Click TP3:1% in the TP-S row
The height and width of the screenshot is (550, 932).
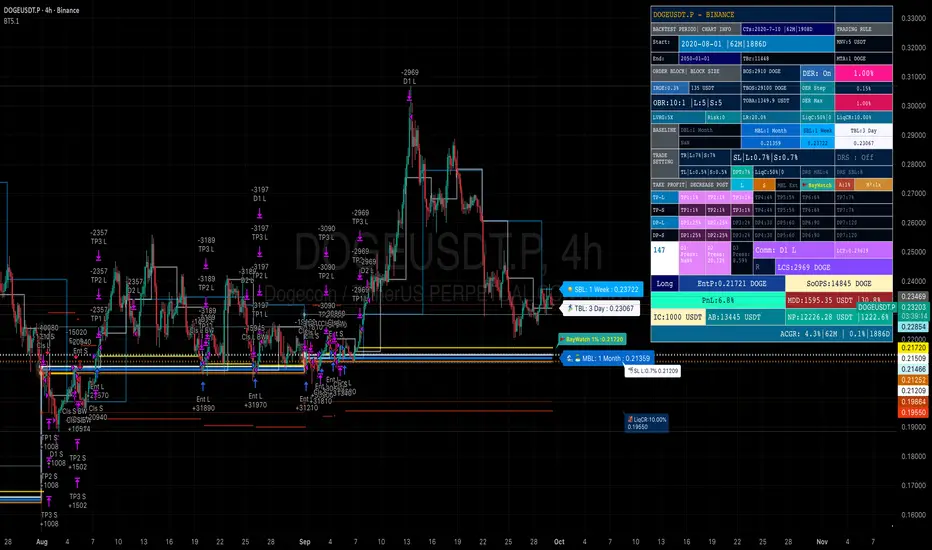[x=742, y=210]
